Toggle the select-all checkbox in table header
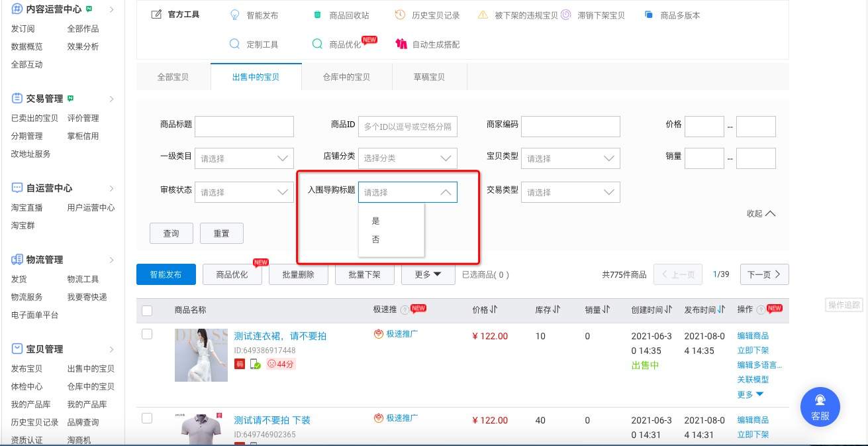The width and height of the screenshot is (868, 446). (x=147, y=310)
